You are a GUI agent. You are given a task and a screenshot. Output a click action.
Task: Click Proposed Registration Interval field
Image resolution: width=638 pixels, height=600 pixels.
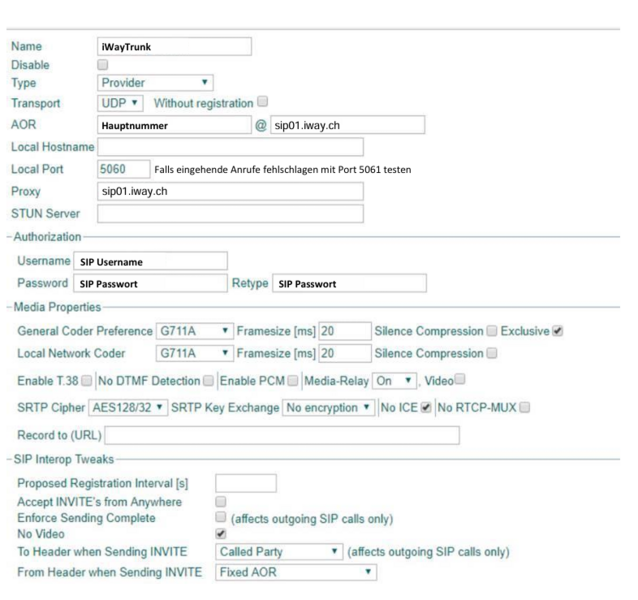[246, 483]
